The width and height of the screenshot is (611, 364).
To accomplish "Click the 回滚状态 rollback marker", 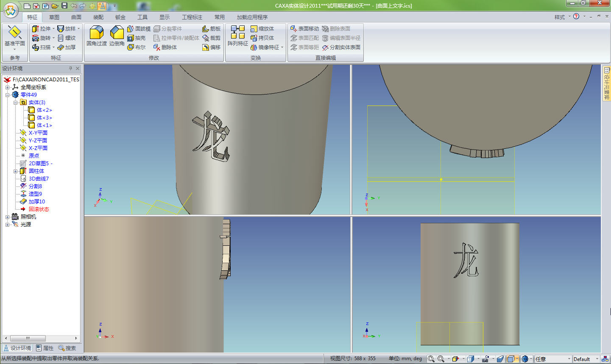I will [35, 209].
